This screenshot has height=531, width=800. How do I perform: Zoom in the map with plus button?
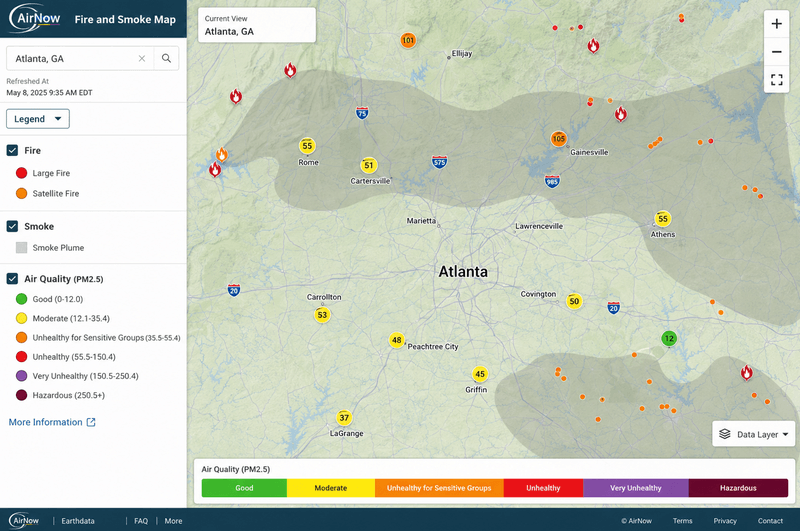(777, 24)
